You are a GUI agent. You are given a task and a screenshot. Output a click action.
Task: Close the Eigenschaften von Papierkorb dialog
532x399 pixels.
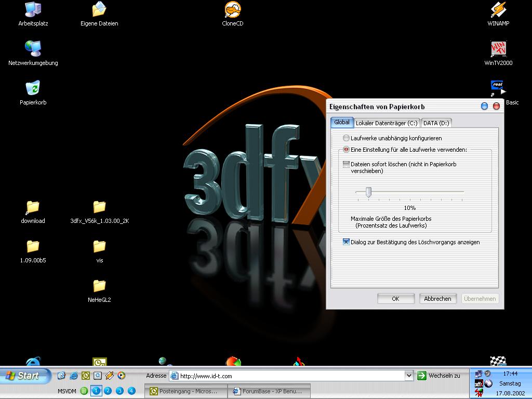(496, 106)
